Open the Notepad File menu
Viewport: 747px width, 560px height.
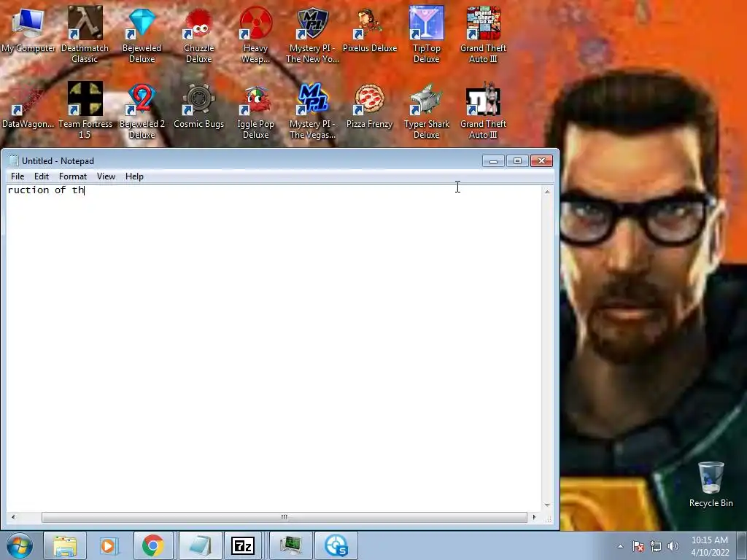coord(18,176)
